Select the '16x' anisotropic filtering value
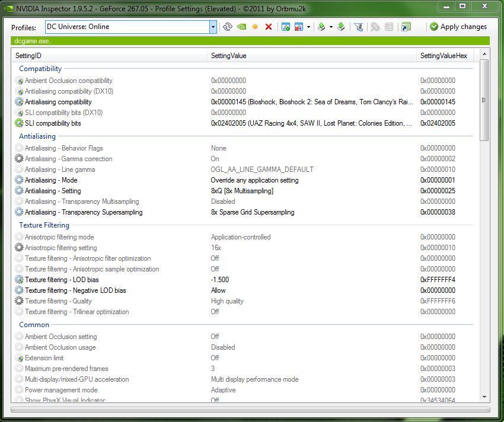Screen dimensions: 504x422 point(216,248)
